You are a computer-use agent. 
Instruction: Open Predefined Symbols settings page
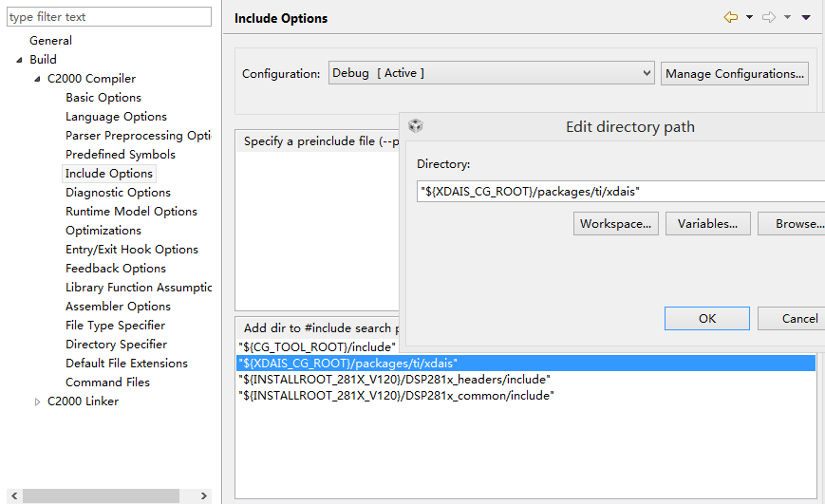click(x=120, y=155)
